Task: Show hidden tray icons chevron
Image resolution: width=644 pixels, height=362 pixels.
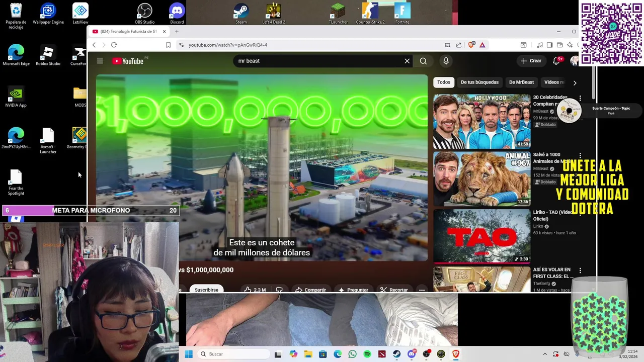Action: [545, 354]
